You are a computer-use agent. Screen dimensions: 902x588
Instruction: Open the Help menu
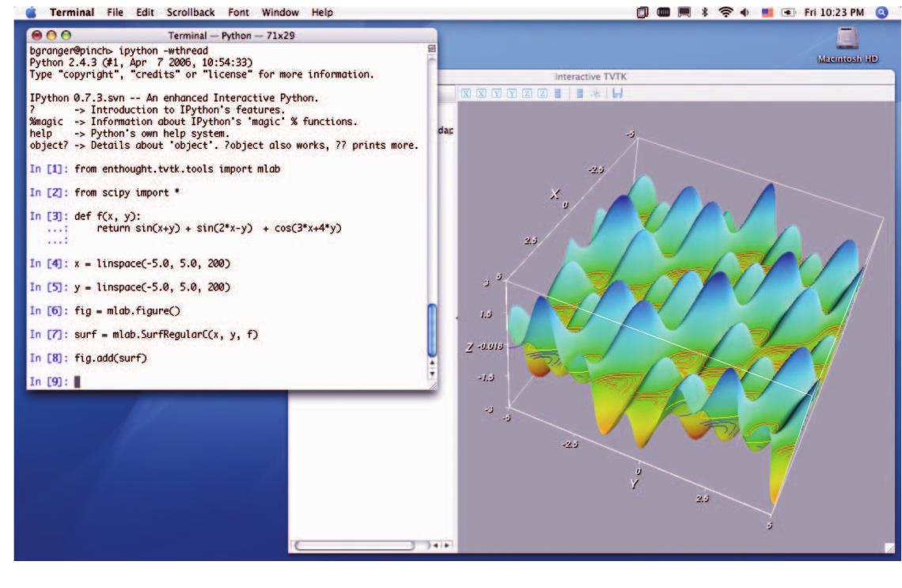click(x=322, y=12)
